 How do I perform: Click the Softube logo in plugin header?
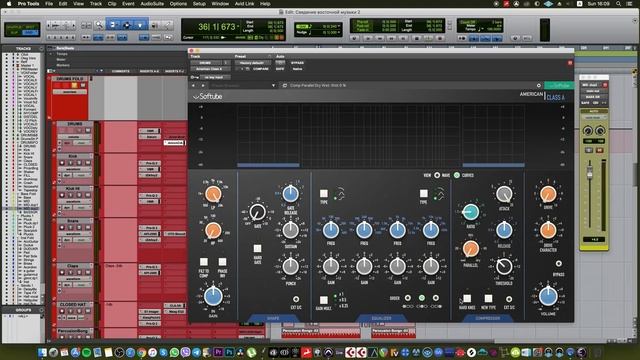tap(208, 97)
